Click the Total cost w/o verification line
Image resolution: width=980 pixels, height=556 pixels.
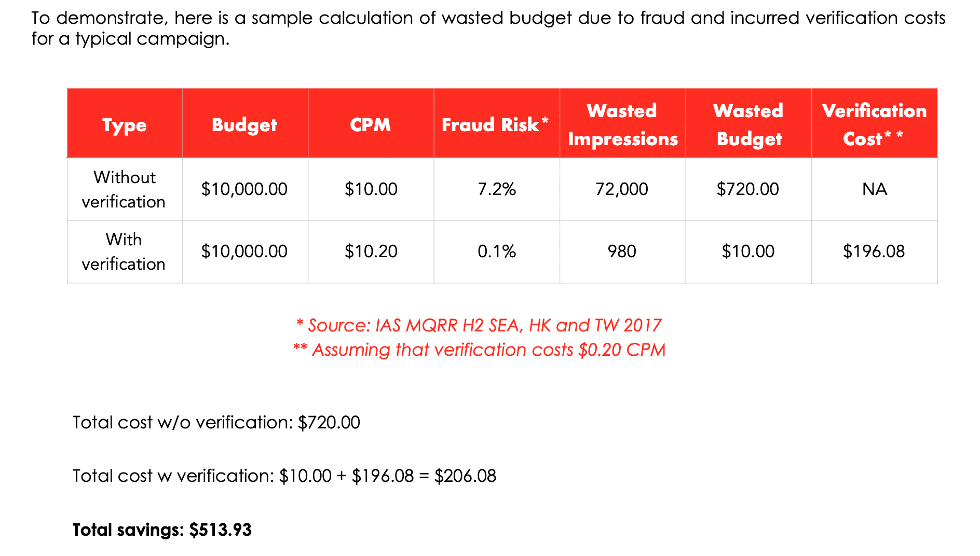pyautogui.click(x=216, y=422)
